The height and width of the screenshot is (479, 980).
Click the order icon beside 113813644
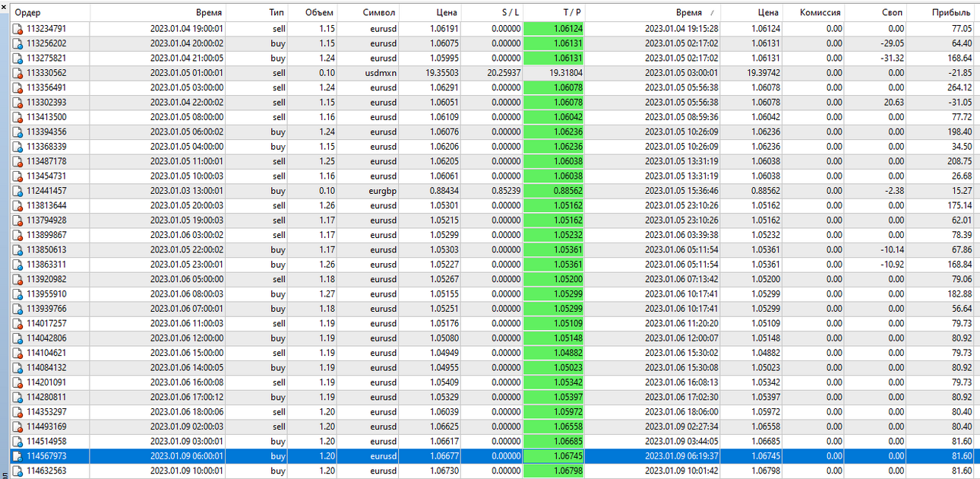17,205
